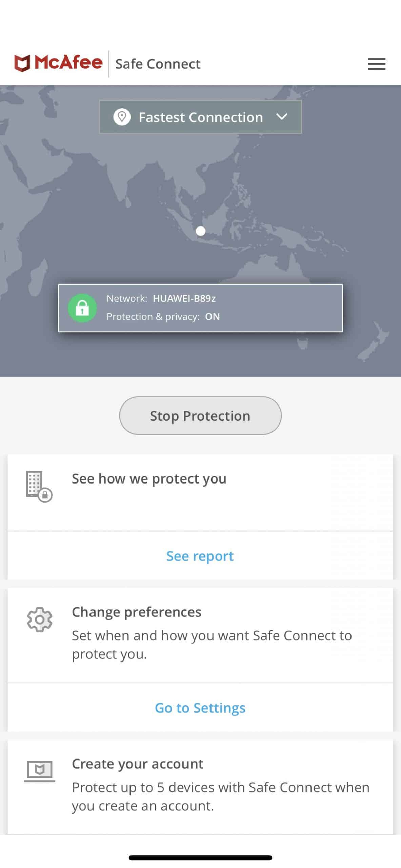Click the Change preferences heading
401x868 pixels.
(137, 612)
